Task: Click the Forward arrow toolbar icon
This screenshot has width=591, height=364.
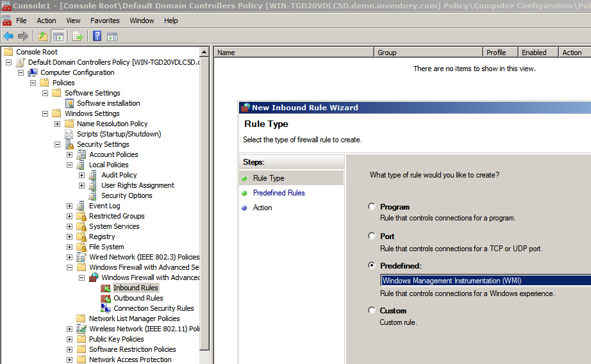Action: 23,36
